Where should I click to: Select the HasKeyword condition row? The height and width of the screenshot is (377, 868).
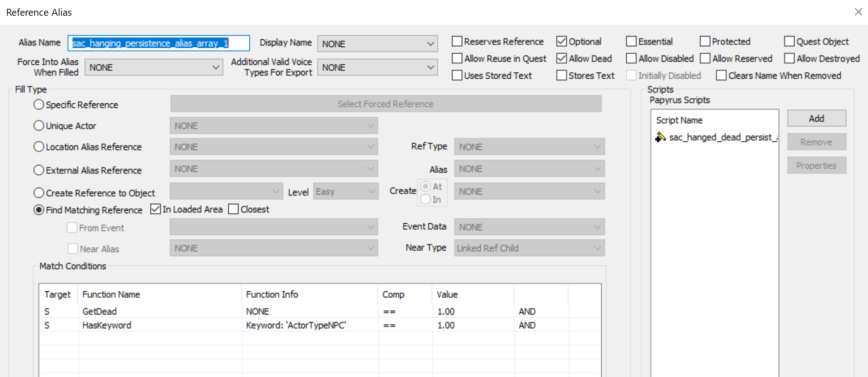[x=320, y=325]
